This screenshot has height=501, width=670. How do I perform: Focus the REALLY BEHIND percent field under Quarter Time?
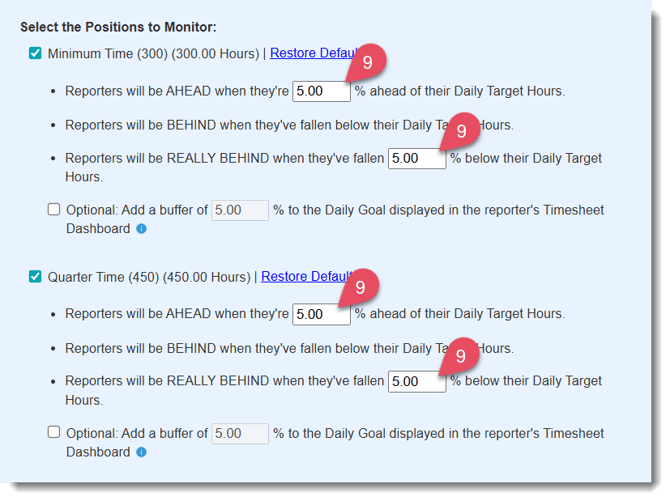(x=416, y=381)
